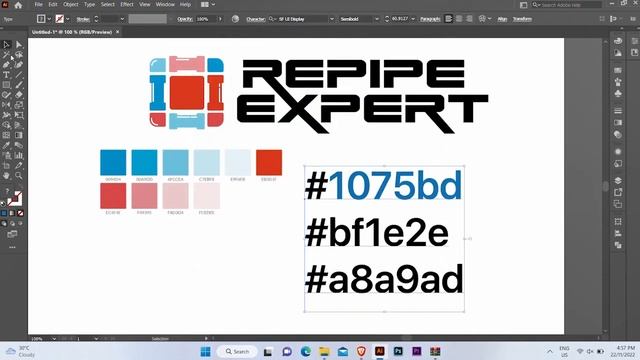Open the stroke weight dropdown
The height and width of the screenshot is (360, 640).
[x=122, y=19]
